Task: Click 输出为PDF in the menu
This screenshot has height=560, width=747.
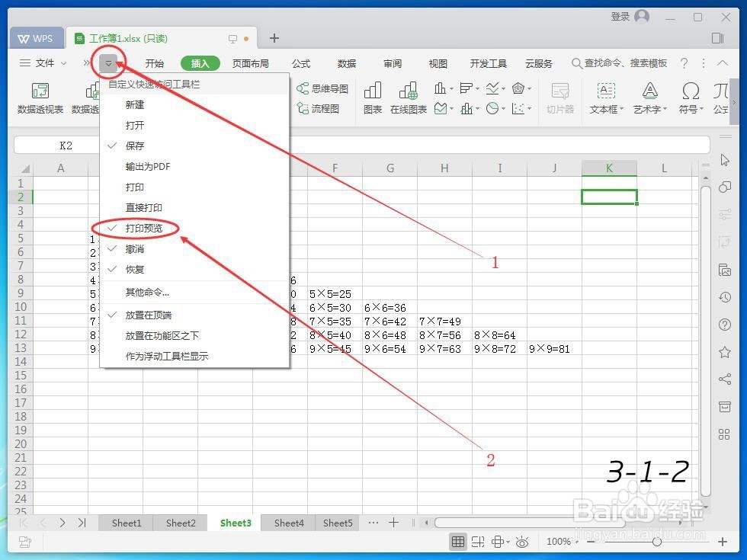Action: (x=147, y=166)
